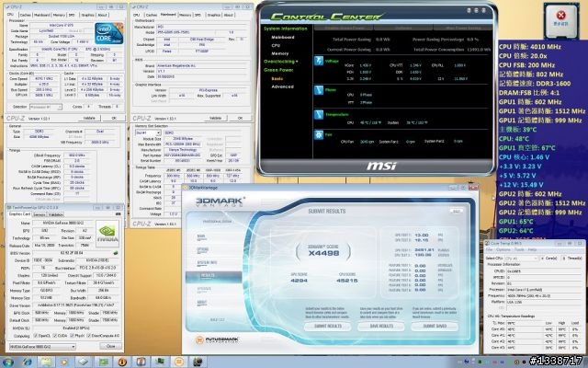
Task: Click the Frequency field in Core Temp
Action: click(544, 296)
